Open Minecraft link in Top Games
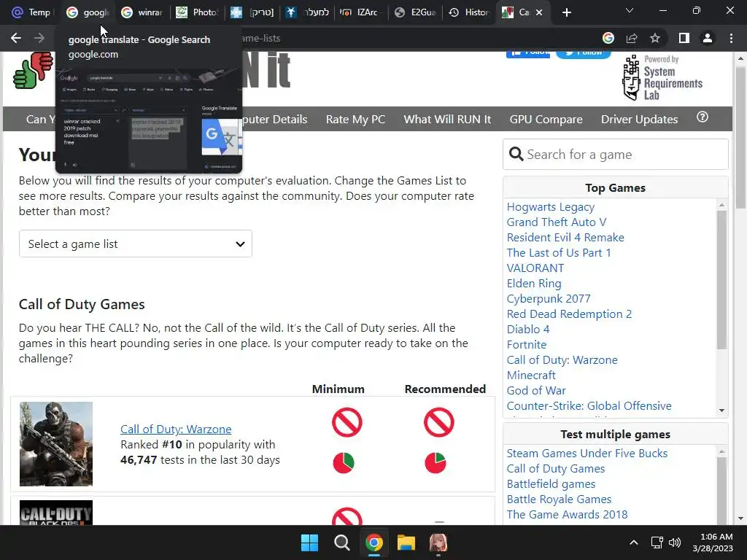 (531, 376)
